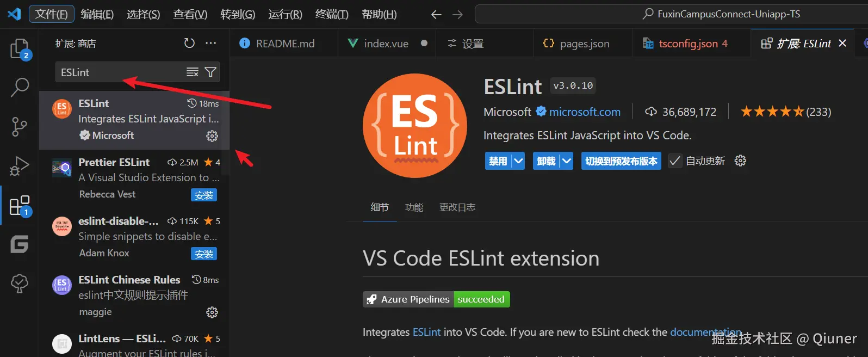The width and height of the screenshot is (868, 357).
Task: Install eslint-disable snippets extension
Action: [x=204, y=254]
